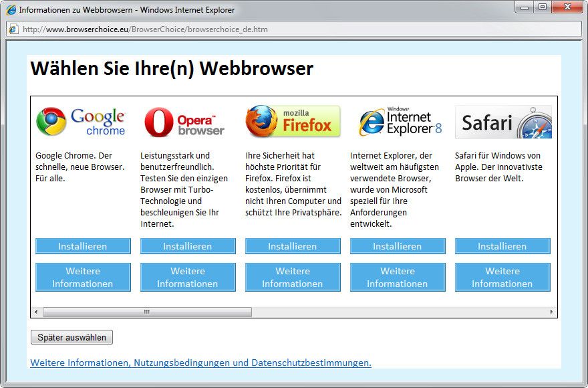Click the Später auswählen button

(71, 337)
